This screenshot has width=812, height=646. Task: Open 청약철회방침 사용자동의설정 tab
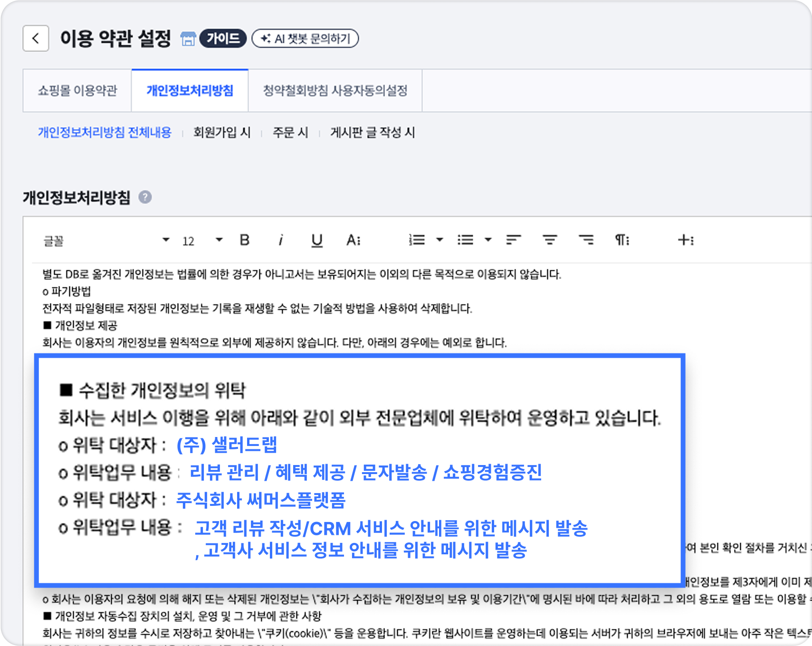(335, 91)
